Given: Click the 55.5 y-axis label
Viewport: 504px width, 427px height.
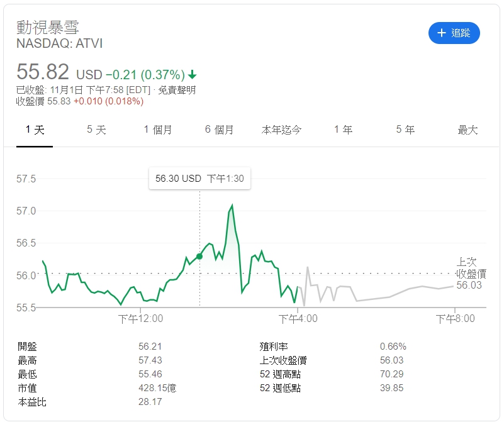Looking at the screenshot, I should tap(26, 308).
